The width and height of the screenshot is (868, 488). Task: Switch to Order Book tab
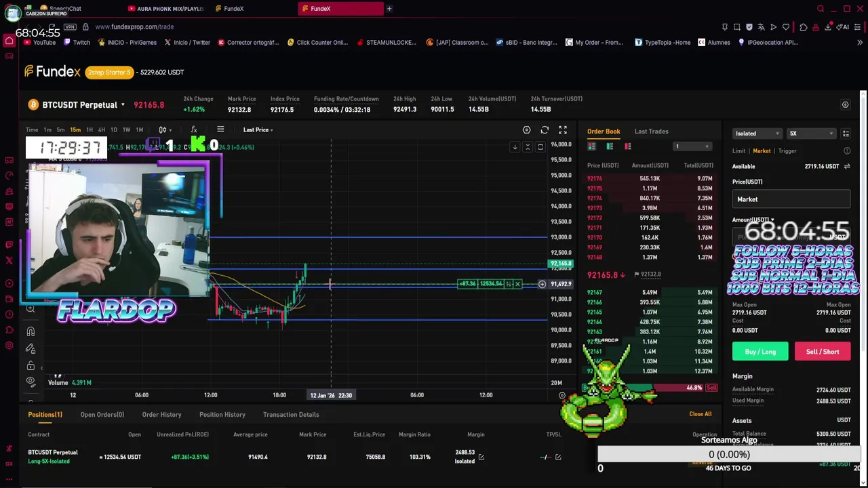(x=604, y=131)
